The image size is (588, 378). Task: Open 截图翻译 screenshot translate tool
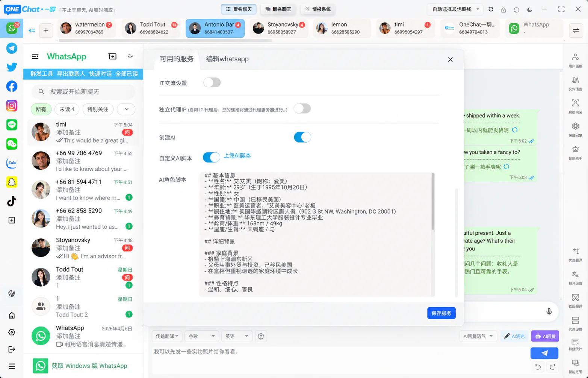[x=575, y=301]
